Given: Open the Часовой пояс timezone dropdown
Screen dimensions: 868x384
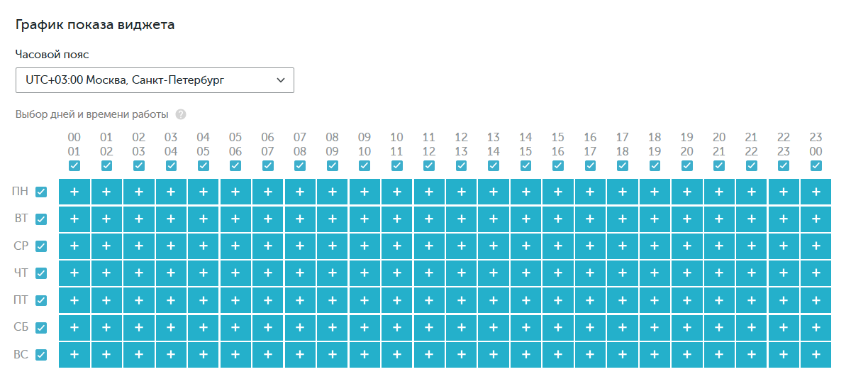Looking at the screenshot, I should (155, 80).
